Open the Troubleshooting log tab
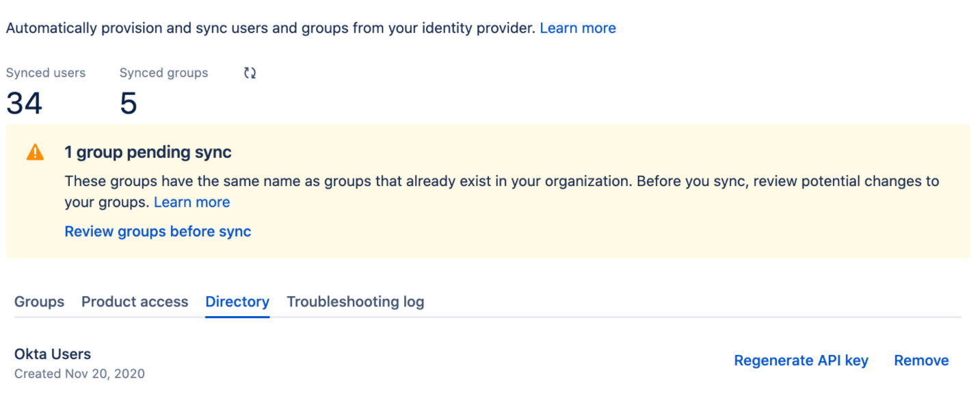This screenshot has height=420, width=980. [355, 302]
